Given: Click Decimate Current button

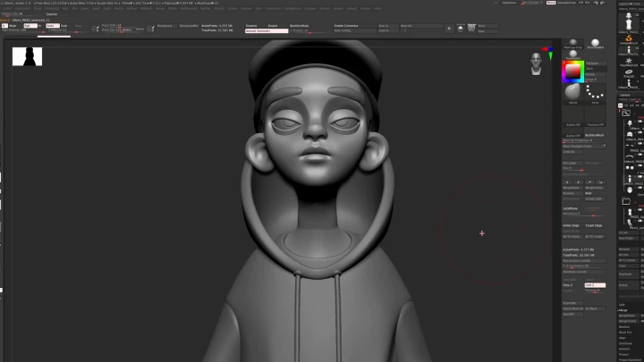Looking at the screenshot, I should click(584, 272).
